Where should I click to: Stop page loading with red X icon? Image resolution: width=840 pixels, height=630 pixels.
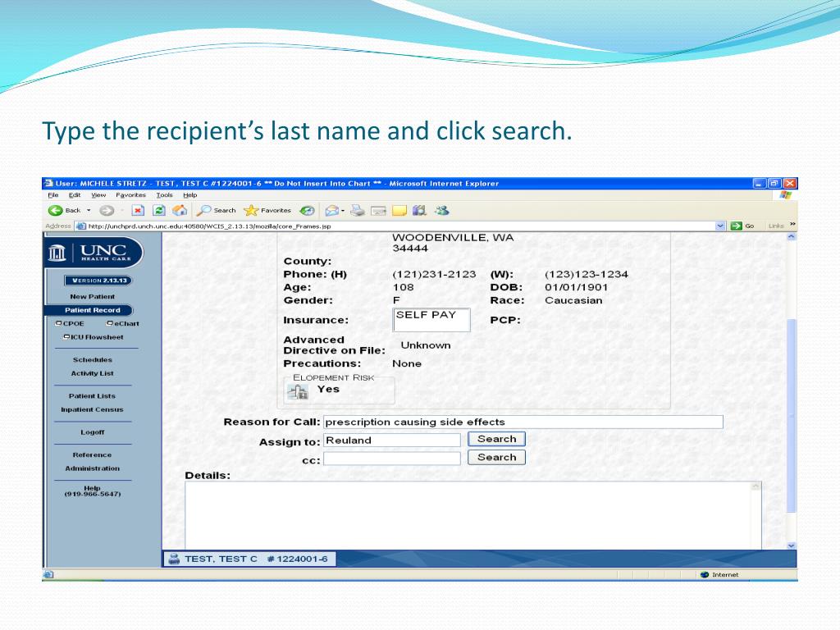click(138, 211)
